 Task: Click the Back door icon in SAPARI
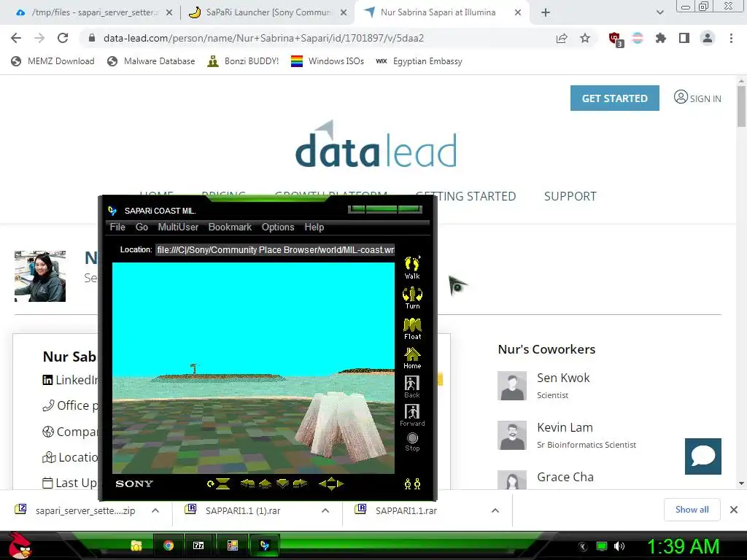coord(412,386)
